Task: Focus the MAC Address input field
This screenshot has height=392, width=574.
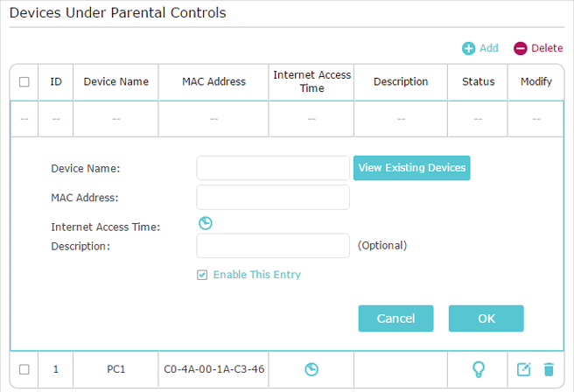Action: (x=273, y=197)
